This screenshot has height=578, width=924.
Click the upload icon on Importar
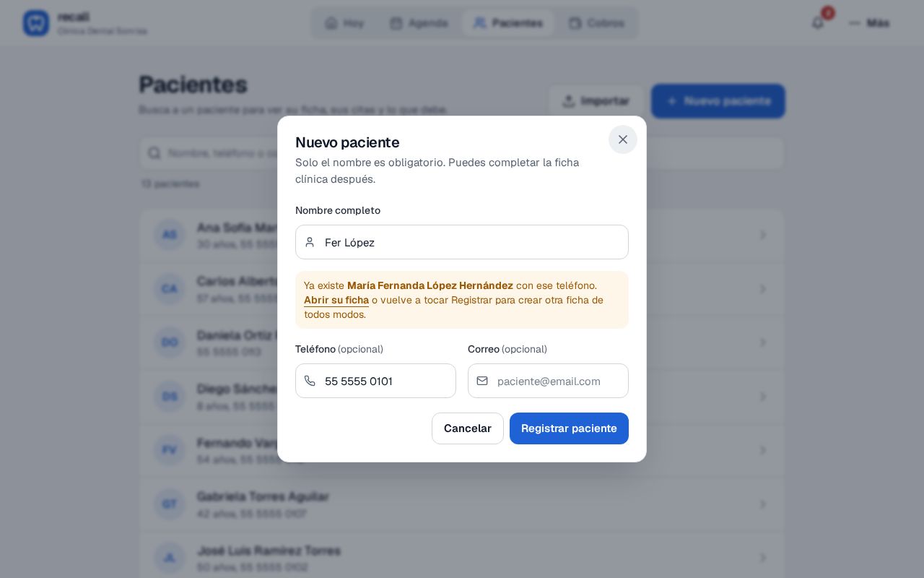tap(569, 101)
